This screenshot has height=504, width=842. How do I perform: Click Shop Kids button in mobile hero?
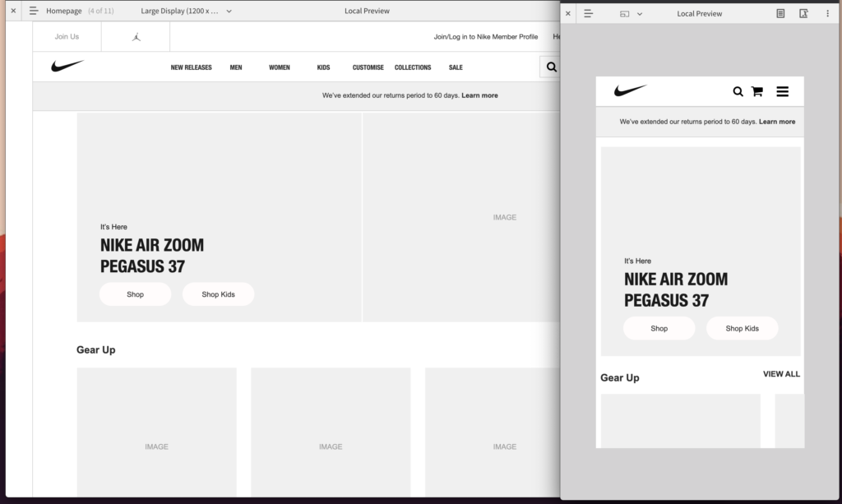coord(743,329)
